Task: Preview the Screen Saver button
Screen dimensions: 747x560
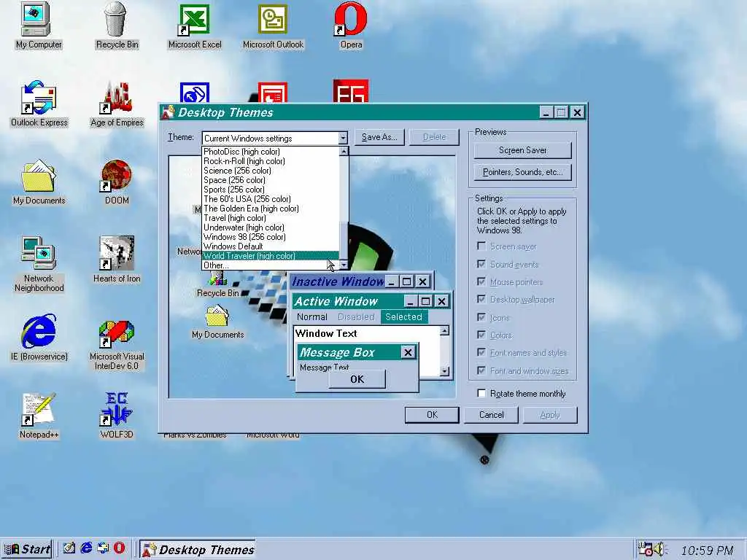Action: pyautogui.click(x=522, y=150)
